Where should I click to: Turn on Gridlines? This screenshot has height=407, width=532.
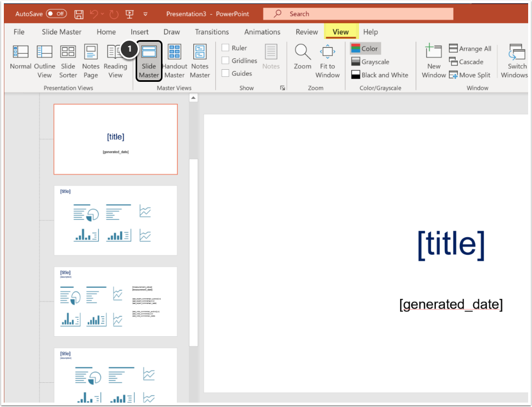click(x=224, y=60)
